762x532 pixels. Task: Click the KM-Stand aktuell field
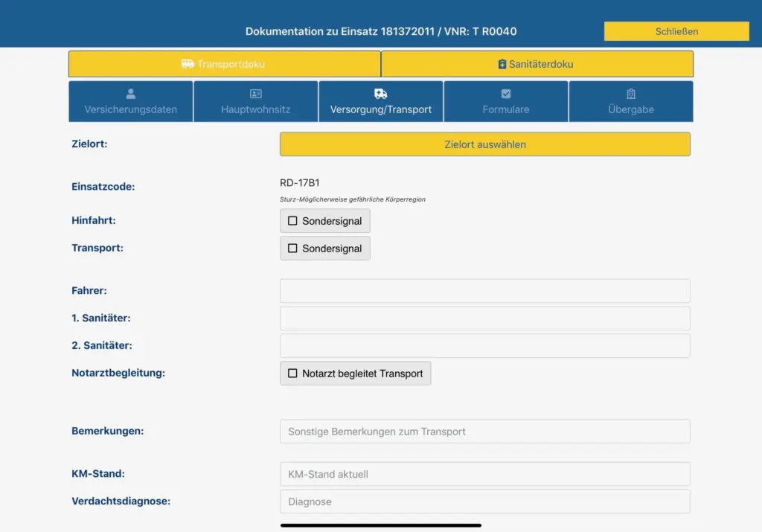click(x=484, y=474)
